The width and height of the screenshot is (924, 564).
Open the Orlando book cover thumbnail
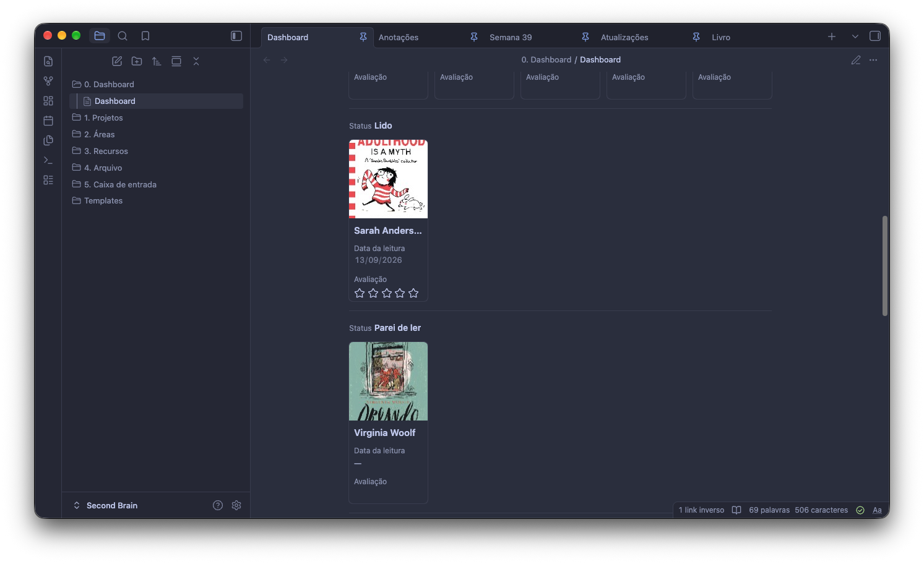[x=388, y=381]
